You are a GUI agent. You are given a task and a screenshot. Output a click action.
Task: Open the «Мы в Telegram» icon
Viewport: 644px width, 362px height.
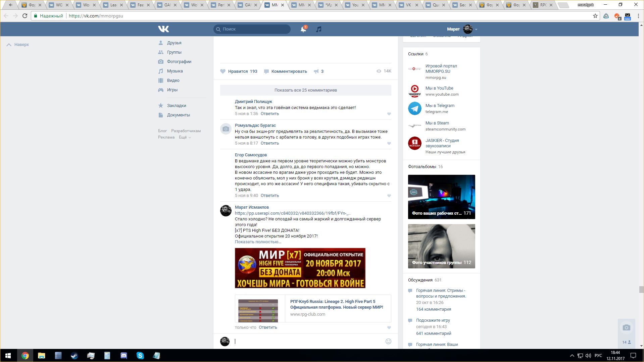415,108
